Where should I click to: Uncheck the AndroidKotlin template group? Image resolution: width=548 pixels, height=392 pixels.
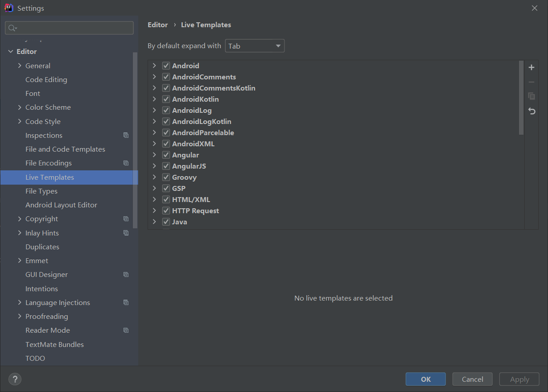tap(166, 99)
